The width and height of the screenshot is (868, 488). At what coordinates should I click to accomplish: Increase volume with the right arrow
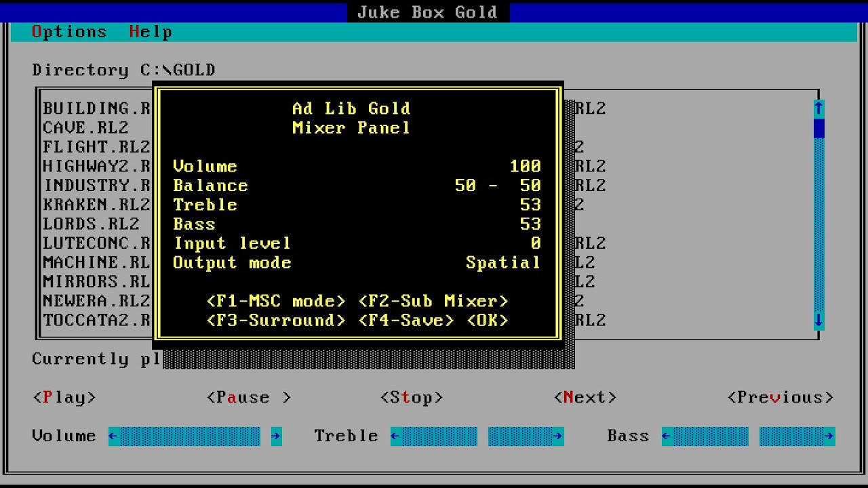point(276,436)
